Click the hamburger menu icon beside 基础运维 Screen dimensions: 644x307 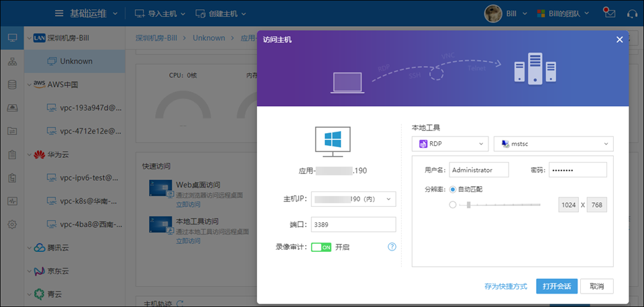pyautogui.click(x=59, y=13)
